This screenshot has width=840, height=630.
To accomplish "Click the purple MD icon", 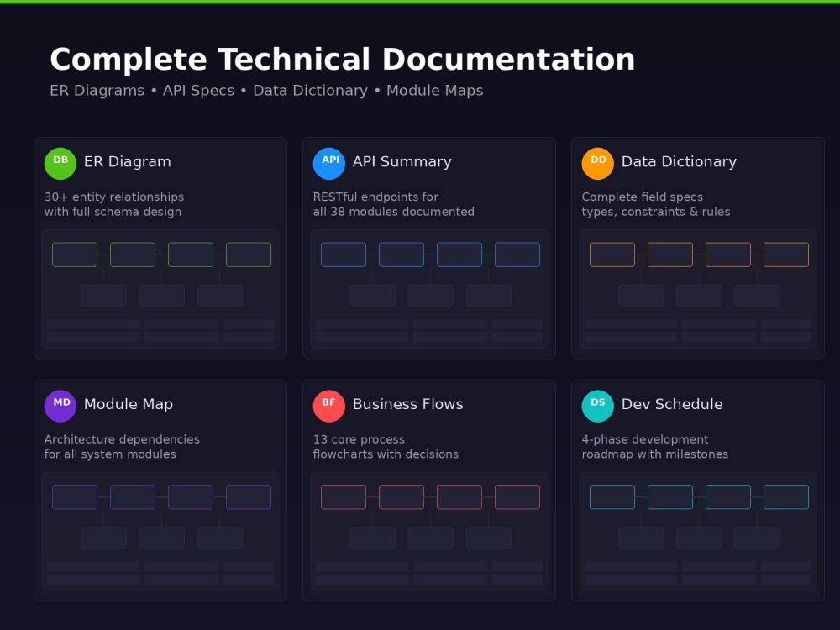I will 60,406.
